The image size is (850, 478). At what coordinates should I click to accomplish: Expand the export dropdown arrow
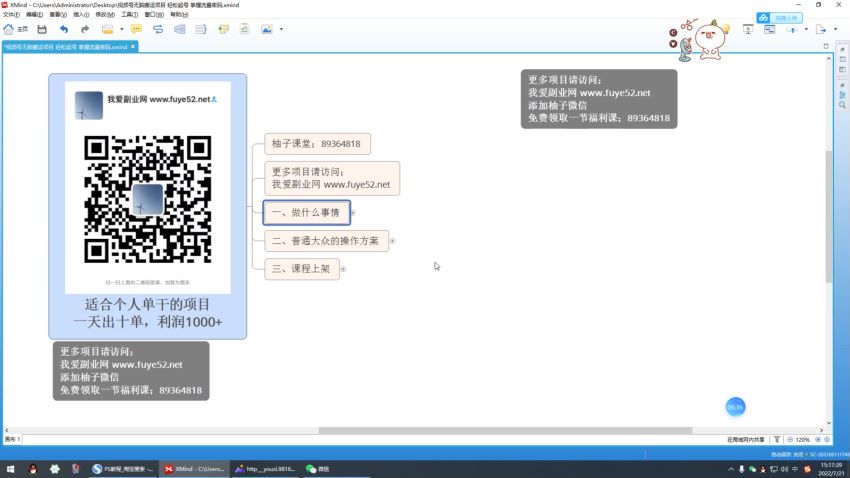(835, 30)
